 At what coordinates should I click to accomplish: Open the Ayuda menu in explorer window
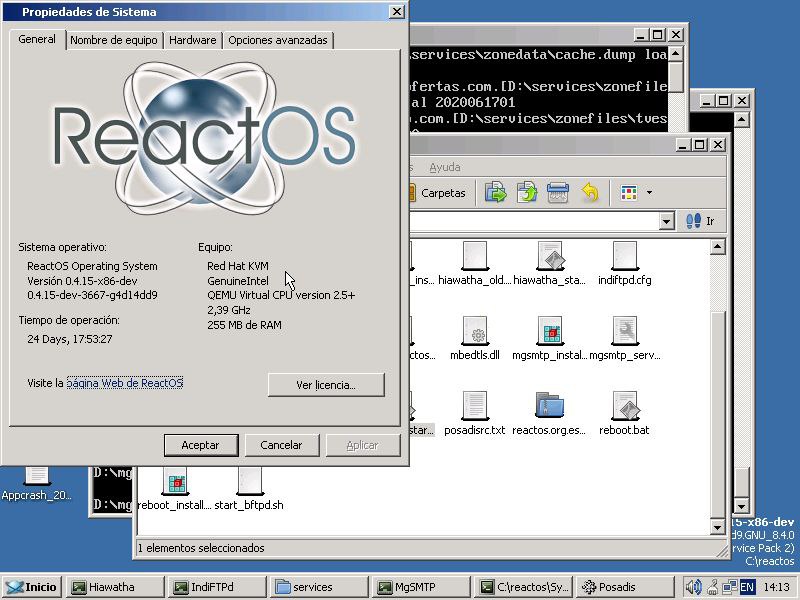[x=444, y=167]
